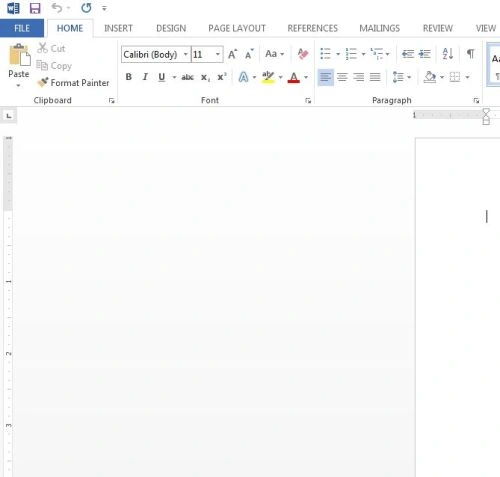The width and height of the screenshot is (500, 477).
Task: Apply yellow text highlight color
Action: (268, 77)
